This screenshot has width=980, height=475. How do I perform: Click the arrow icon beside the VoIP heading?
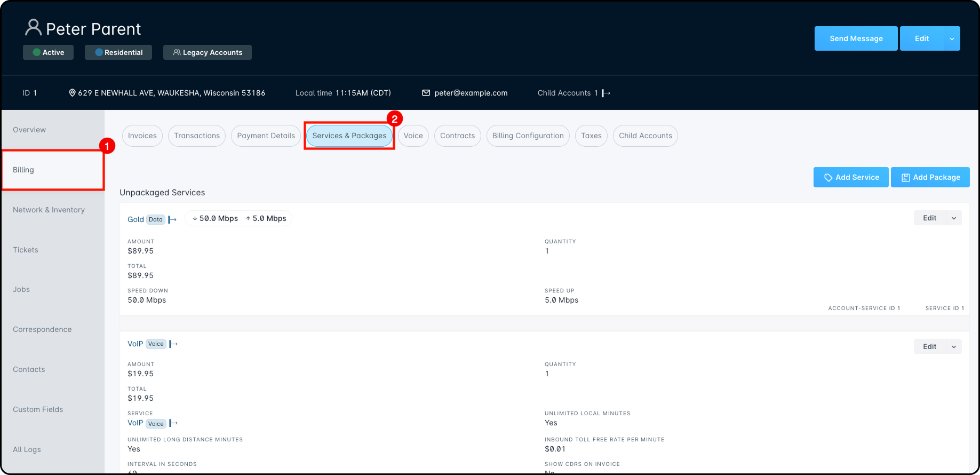[173, 344]
